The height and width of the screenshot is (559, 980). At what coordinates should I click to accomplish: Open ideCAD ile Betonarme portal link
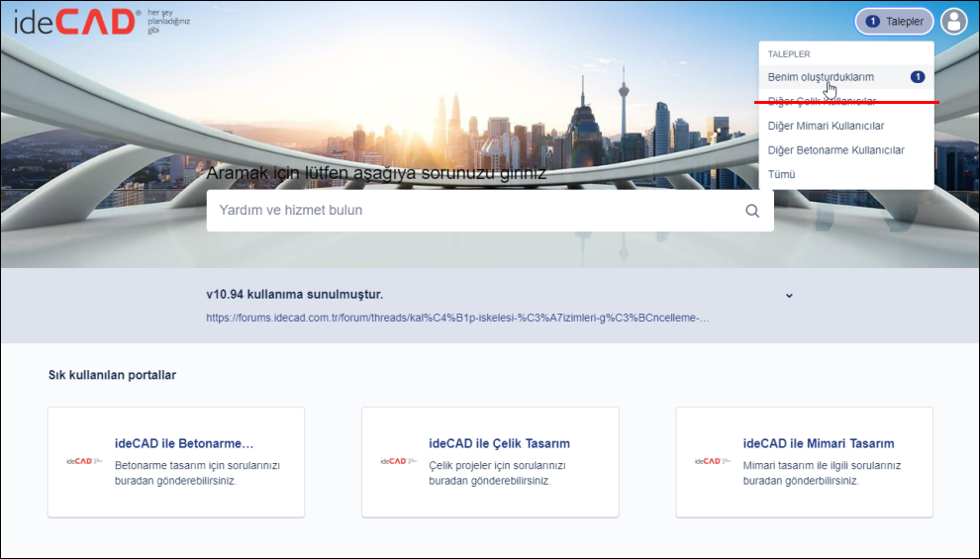pyautogui.click(x=184, y=443)
